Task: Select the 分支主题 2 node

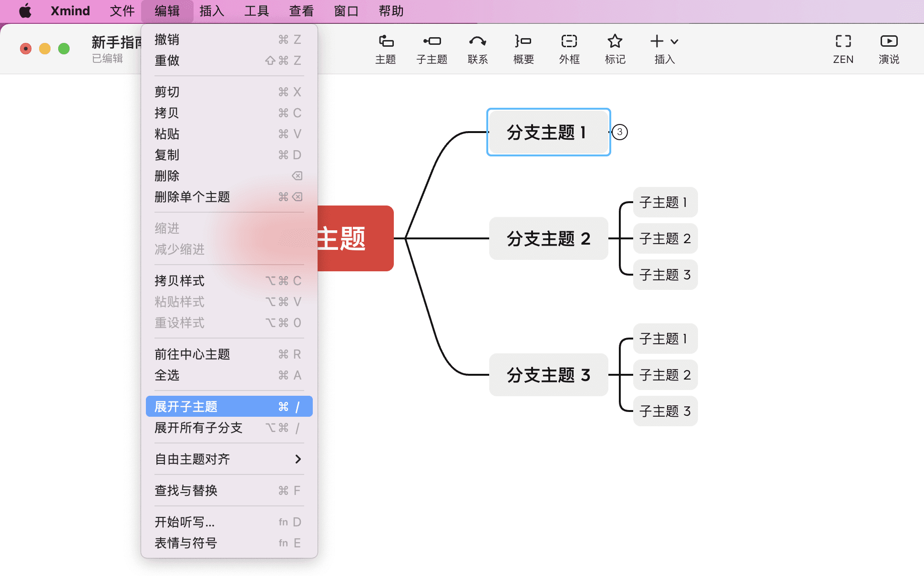Action: 548,238
